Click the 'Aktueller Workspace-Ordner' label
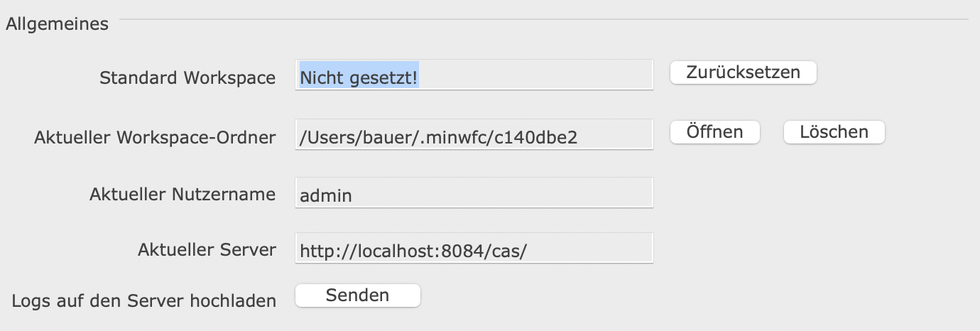The height and width of the screenshot is (331, 980). (x=155, y=138)
